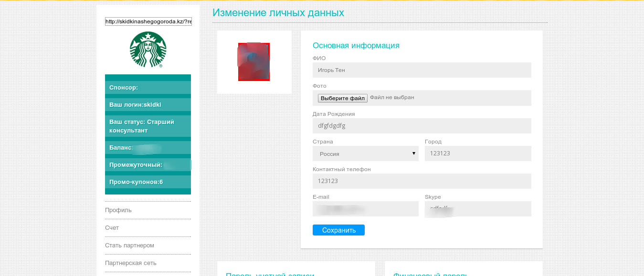Click the Сохранить button
The height and width of the screenshot is (276, 644).
(338, 230)
